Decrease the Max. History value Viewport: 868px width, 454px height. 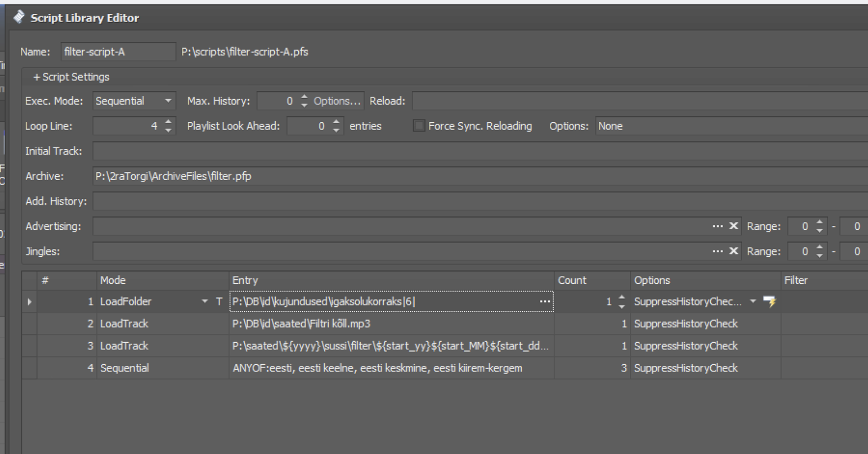point(304,105)
